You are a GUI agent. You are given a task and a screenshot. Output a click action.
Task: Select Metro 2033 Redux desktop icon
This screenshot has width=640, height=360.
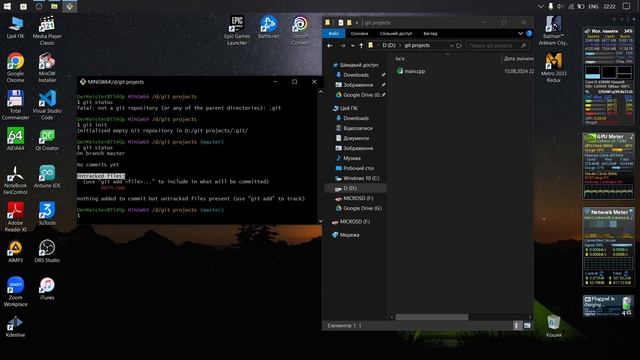[x=553, y=68]
